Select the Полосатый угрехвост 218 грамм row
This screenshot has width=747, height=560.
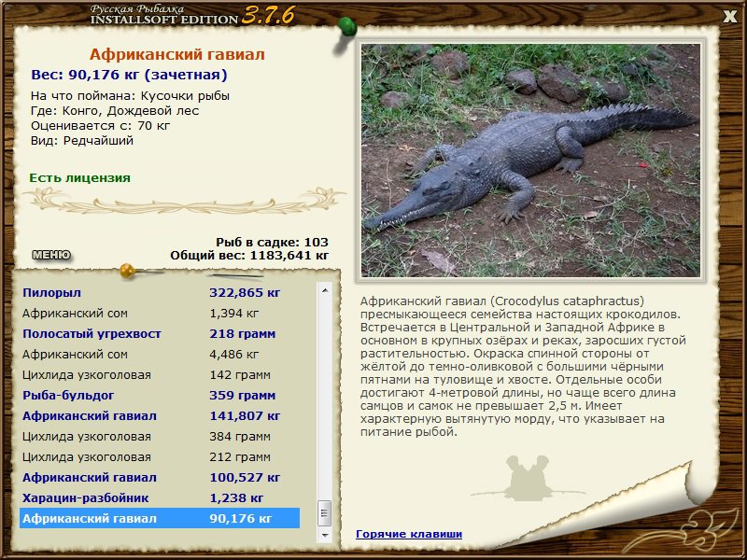pyautogui.click(x=160, y=334)
